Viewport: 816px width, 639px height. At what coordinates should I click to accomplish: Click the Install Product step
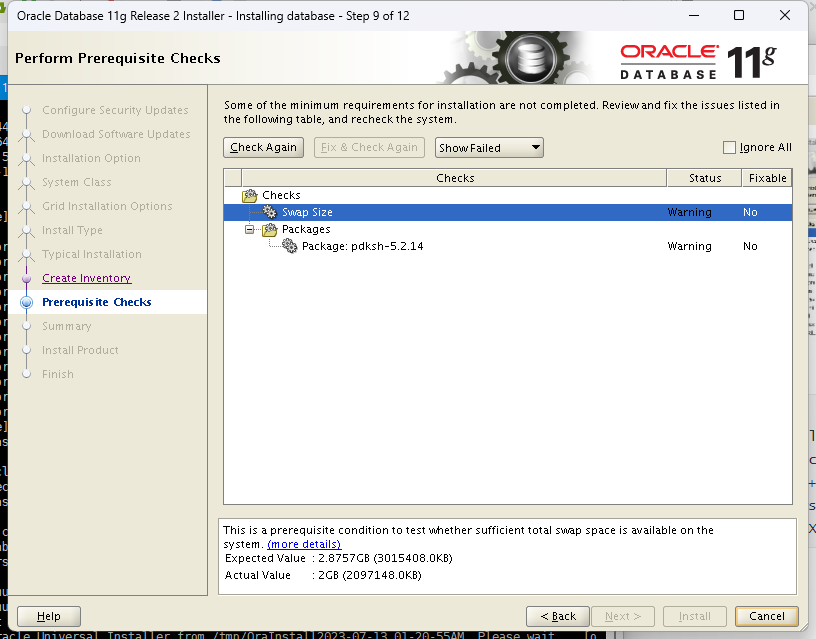tap(80, 350)
